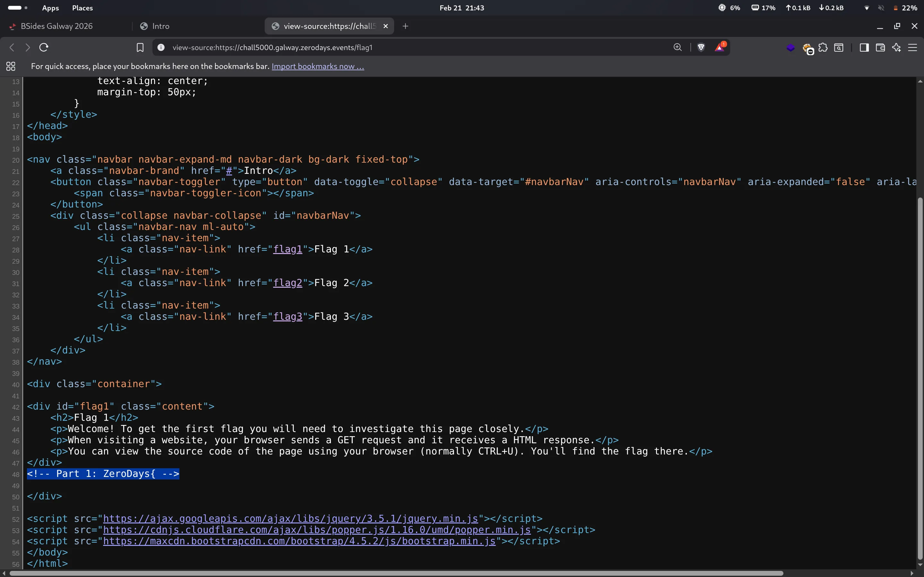Image resolution: width=924 pixels, height=577 pixels.
Task: Toggle bookmark for this page
Action: (x=140, y=47)
